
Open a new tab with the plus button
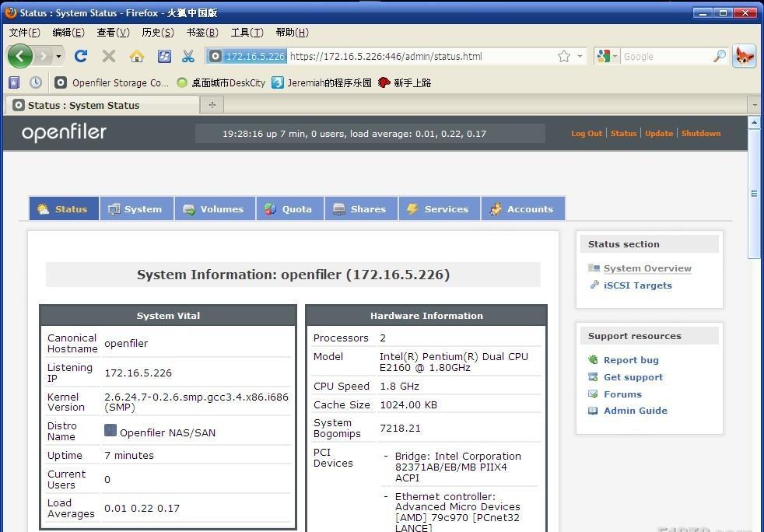[212, 105]
